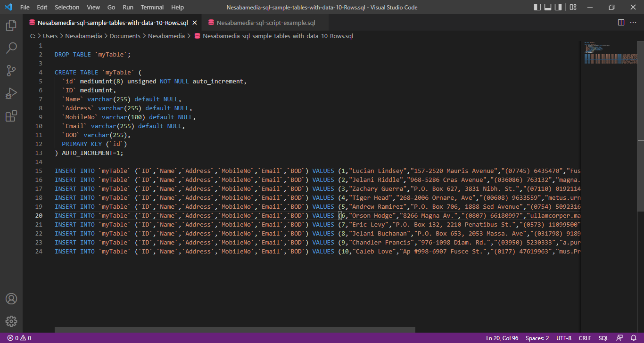Open the Manage gear icon
This screenshot has height=343, width=644.
tap(11, 321)
